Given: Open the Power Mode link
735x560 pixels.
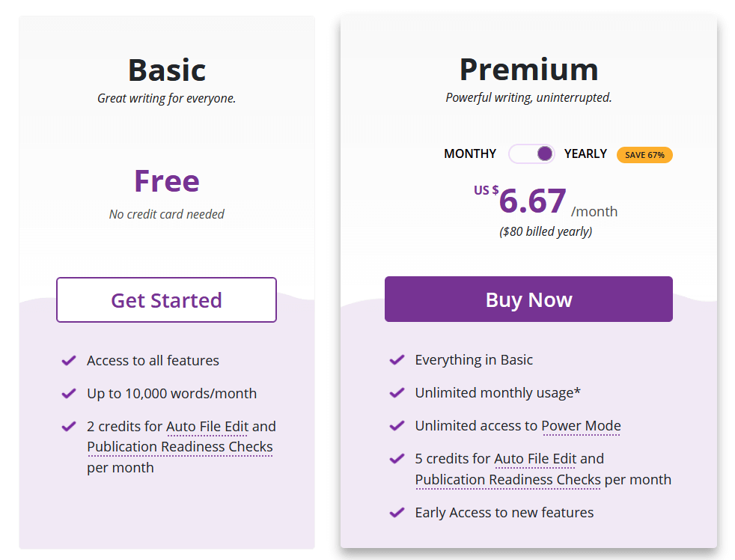Looking at the screenshot, I should [581, 426].
